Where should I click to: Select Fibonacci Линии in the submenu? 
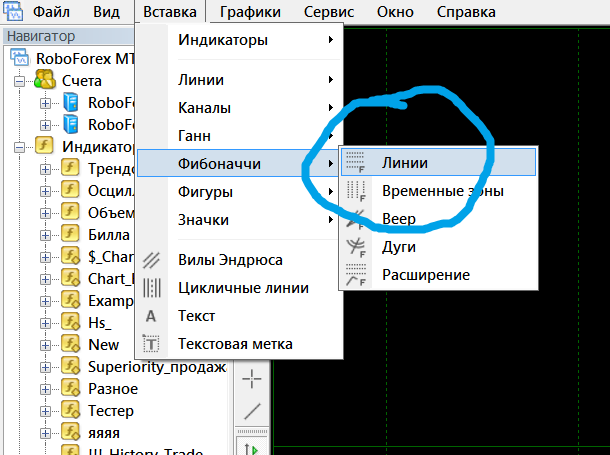[x=438, y=163]
